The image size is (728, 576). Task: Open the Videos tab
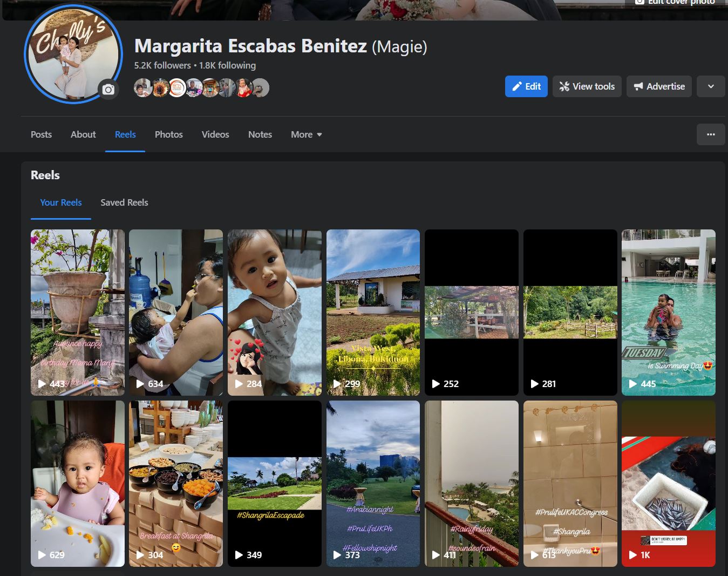click(x=215, y=134)
